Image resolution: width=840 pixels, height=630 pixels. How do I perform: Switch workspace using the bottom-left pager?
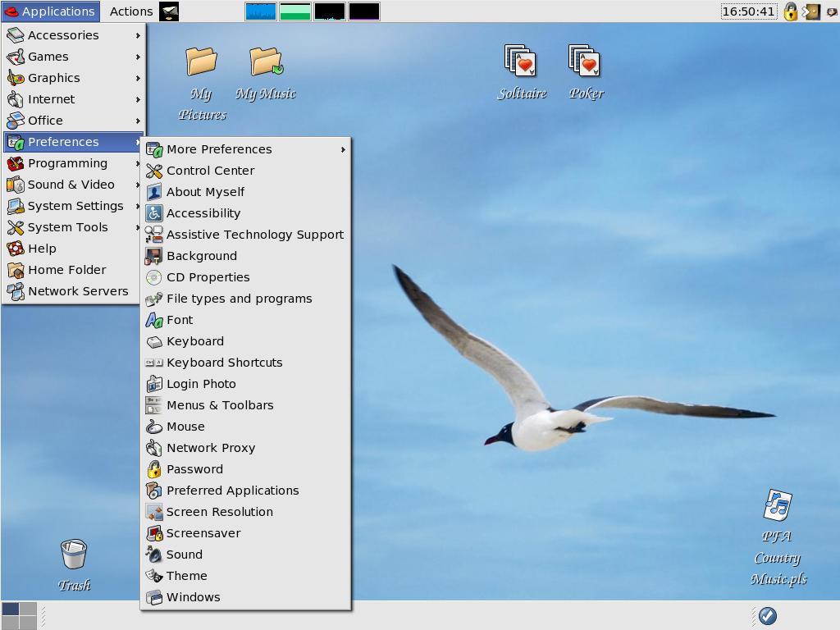(x=20, y=615)
